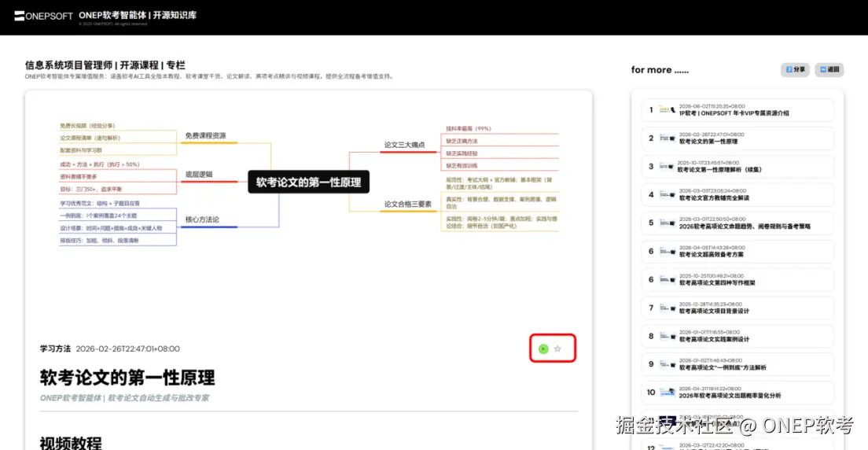This screenshot has height=450, width=868.
Task: Open list item 软考论文官方教辅完全解读
Action: [737, 194]
